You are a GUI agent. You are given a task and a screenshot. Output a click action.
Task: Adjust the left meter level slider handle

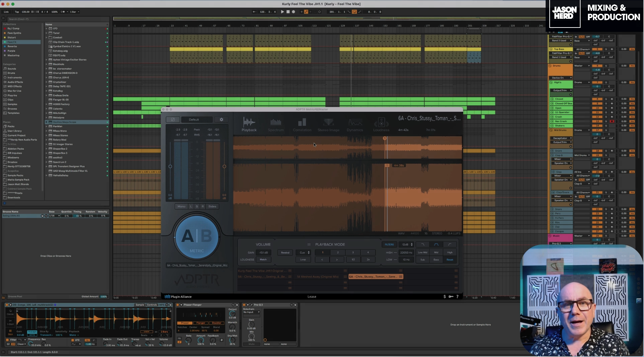170,166
